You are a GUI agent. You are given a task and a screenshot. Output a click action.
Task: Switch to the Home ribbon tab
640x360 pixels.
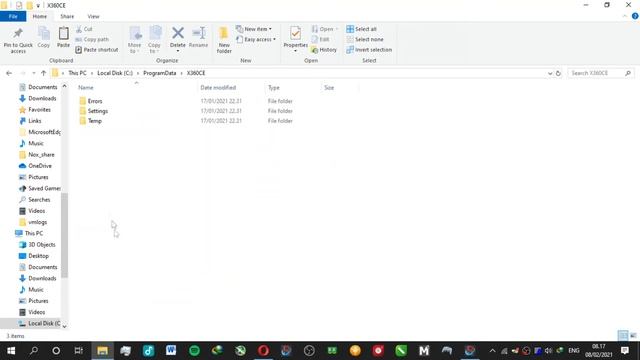coord(40,16)
